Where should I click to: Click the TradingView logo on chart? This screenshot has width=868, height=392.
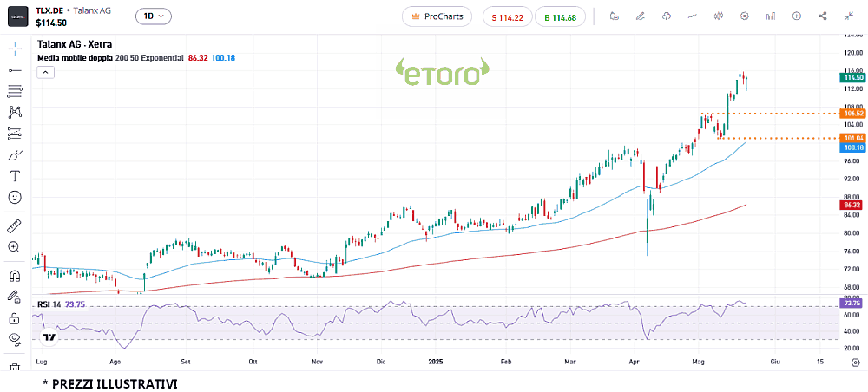pos(49,336)
